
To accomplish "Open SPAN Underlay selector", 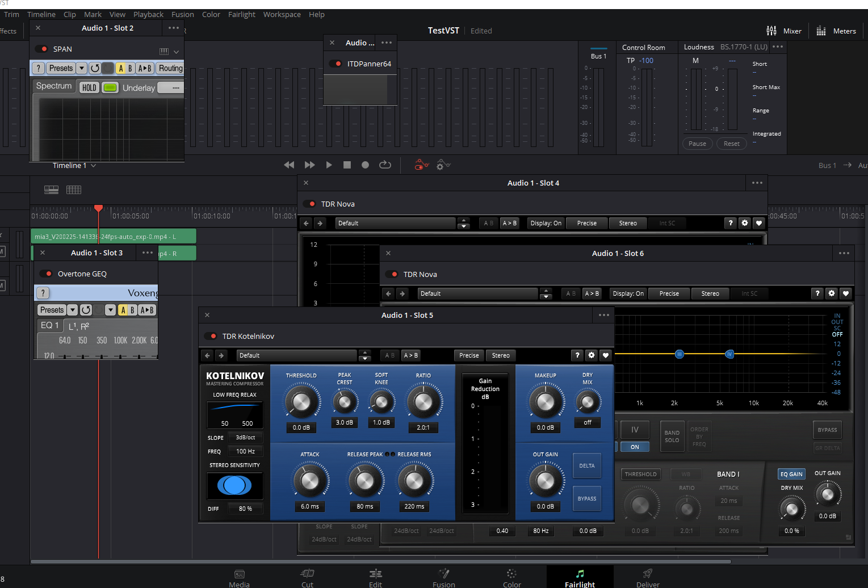I will tap(170, 87).
